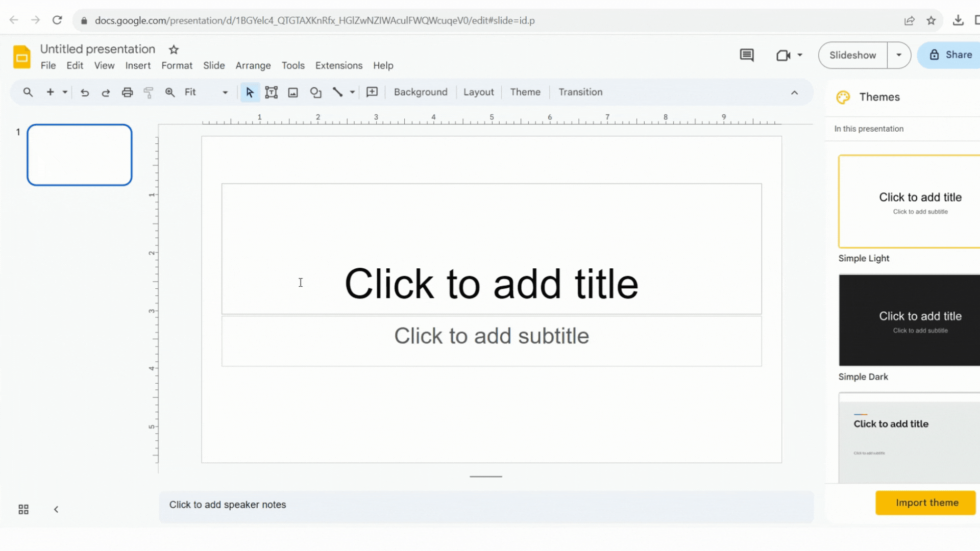The width and height of the screenshot is (980, 551).
Task: Open the Shape tool
Action: pyautogui.click(x=315, y=92)
